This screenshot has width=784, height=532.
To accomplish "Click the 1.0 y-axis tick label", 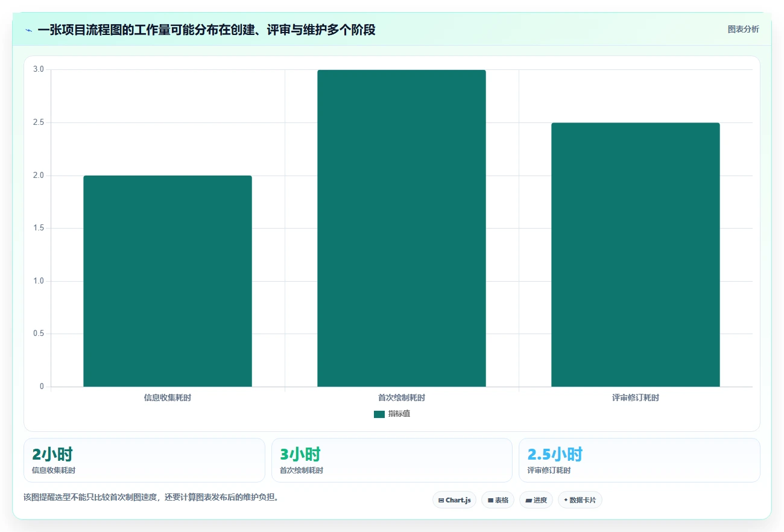I will 39,281.
